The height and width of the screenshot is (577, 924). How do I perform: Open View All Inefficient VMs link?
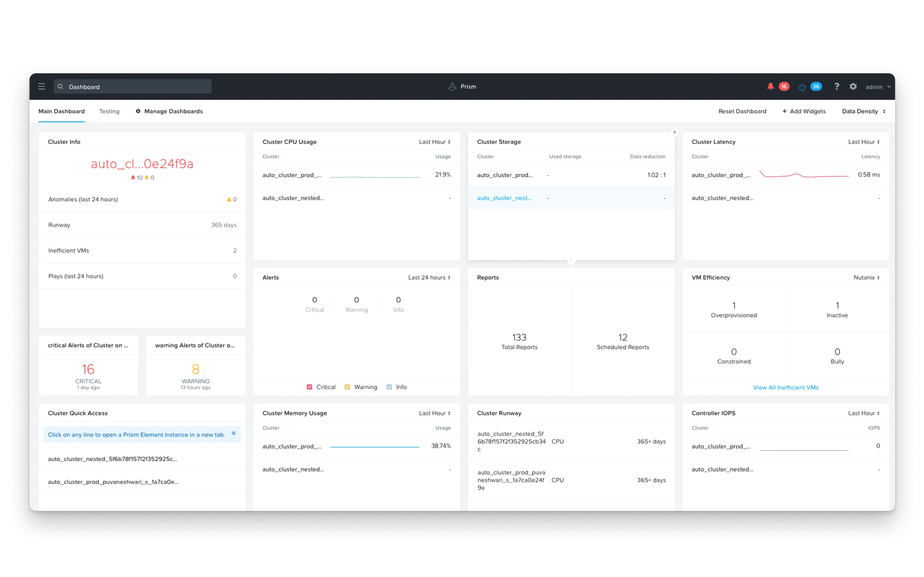coord(785,387)
